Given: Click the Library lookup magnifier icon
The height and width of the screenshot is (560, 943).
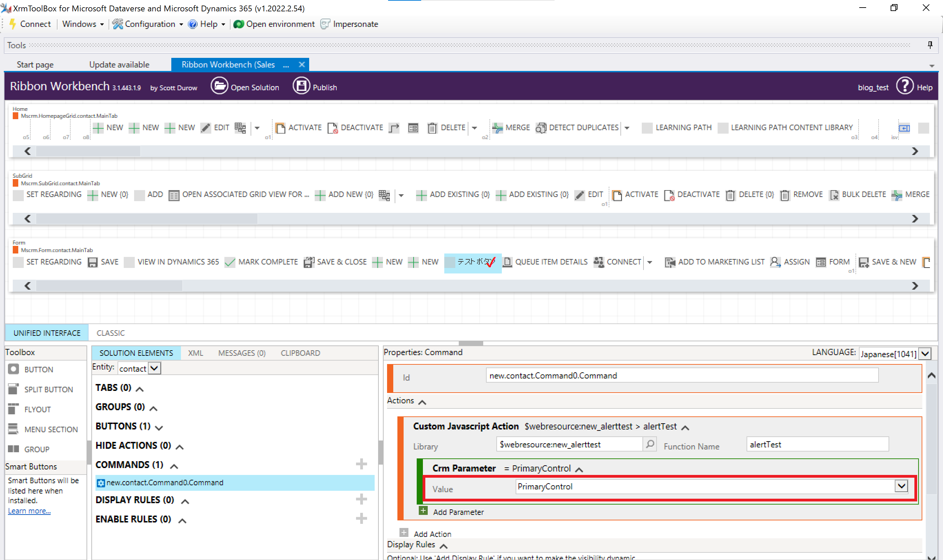Looking at the screenshot, I should click(x=650, y=444).
